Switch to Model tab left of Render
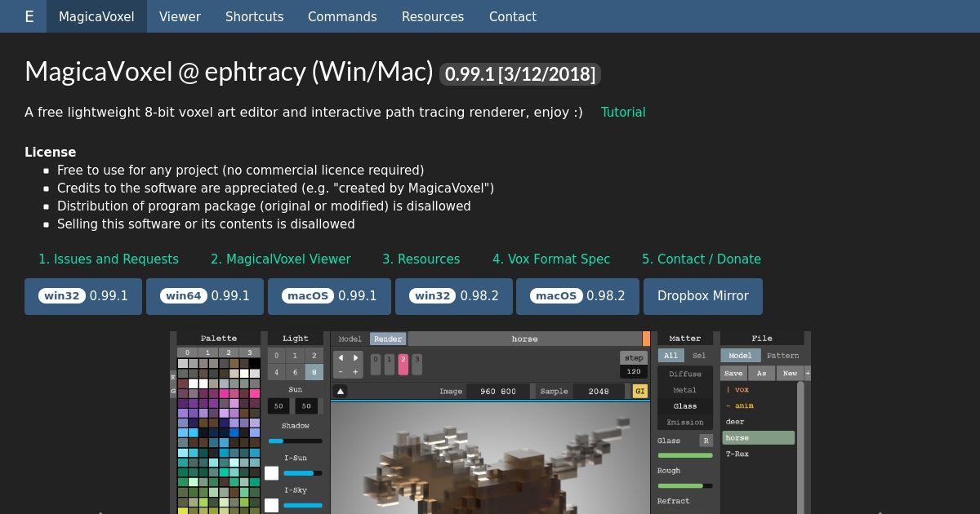Viewport: 980px width, 514px height. coord(350,339)
